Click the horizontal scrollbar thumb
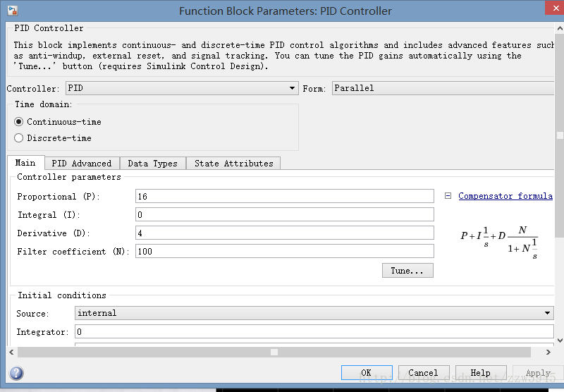The width and height of the screenshot is (564, 392). (274, 352)
